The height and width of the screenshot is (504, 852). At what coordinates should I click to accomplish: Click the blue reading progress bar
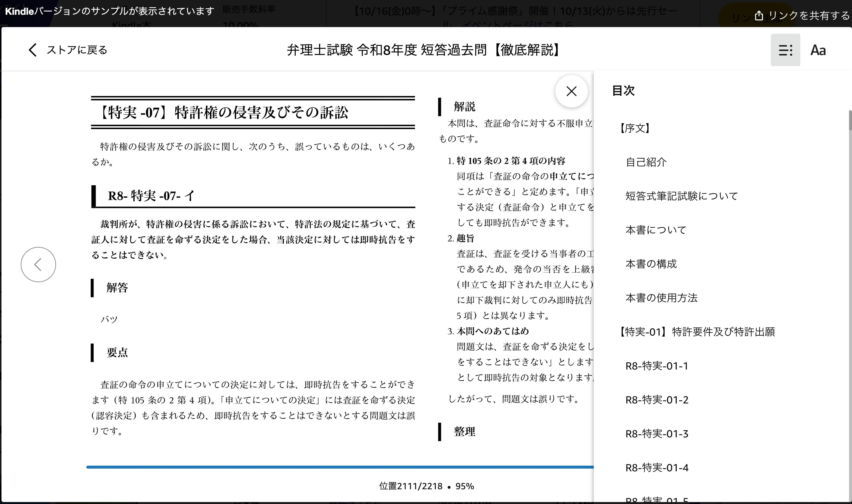pos(340,467)
